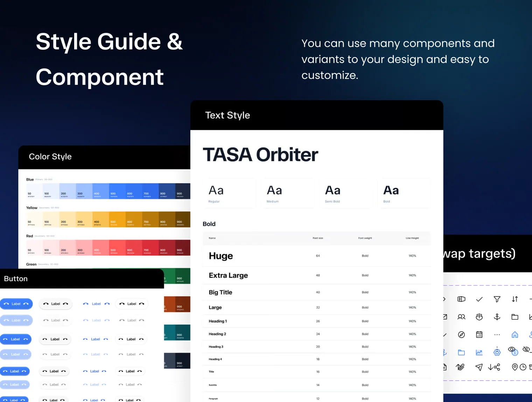The height and width of the screenshot is (402, 532).
Task: Click the blue home icon
Action: point(515,335)
